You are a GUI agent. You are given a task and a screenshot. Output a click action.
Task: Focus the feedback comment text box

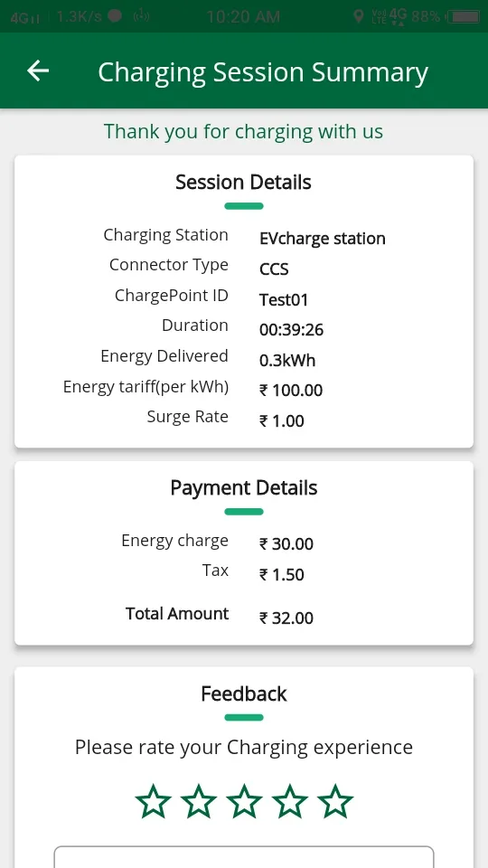coord(244,857)
